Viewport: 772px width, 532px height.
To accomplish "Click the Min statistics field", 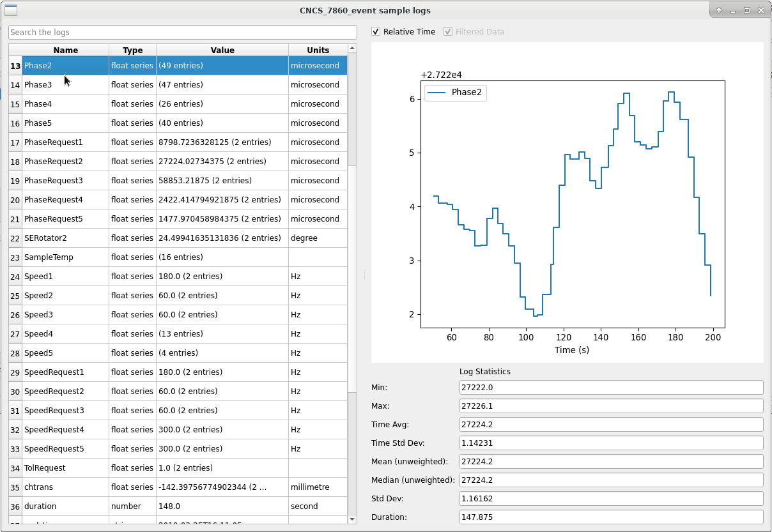I will point(609,387).
